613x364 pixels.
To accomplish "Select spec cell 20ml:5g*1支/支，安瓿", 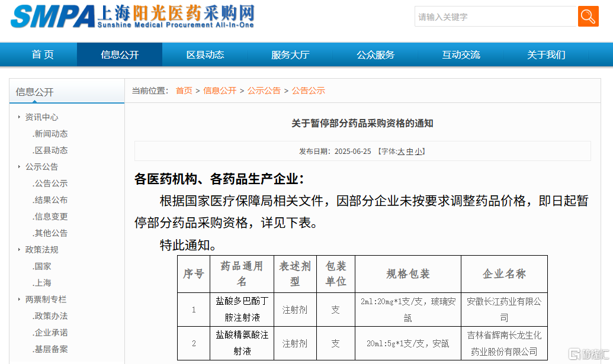I will [408, 343].
